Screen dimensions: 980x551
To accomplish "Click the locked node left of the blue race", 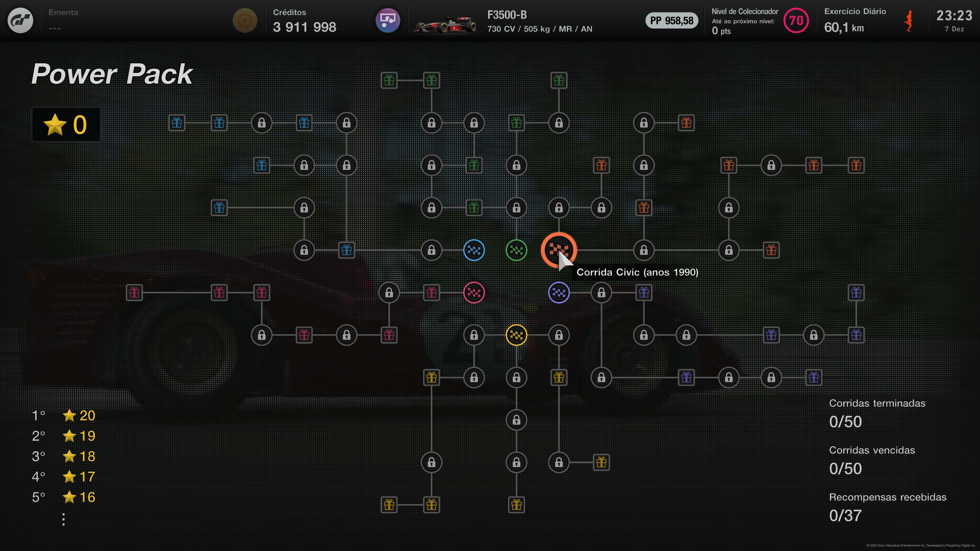I will 431,250.
